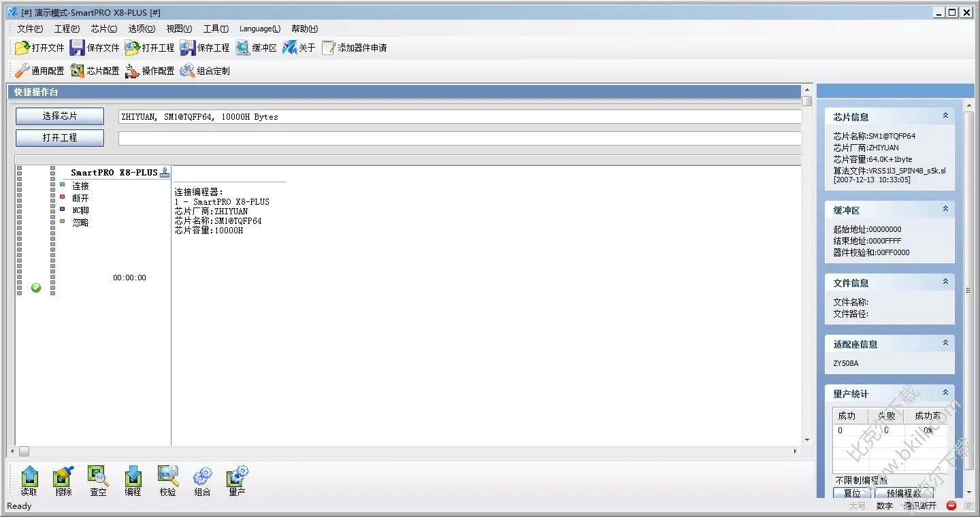Click the small icon beside SmartPRO X8-PLUS header

click(164, 173)
